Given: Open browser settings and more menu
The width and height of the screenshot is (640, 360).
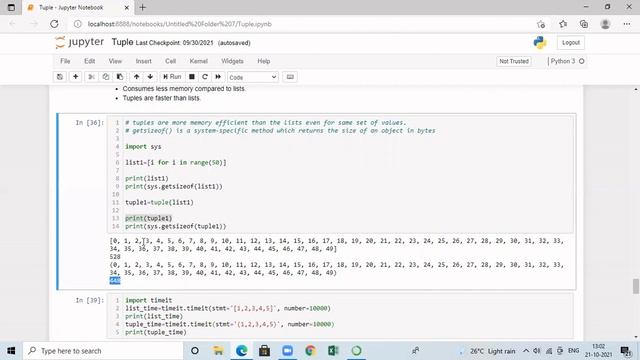Looking at the screenshot, I should point(627,24).
